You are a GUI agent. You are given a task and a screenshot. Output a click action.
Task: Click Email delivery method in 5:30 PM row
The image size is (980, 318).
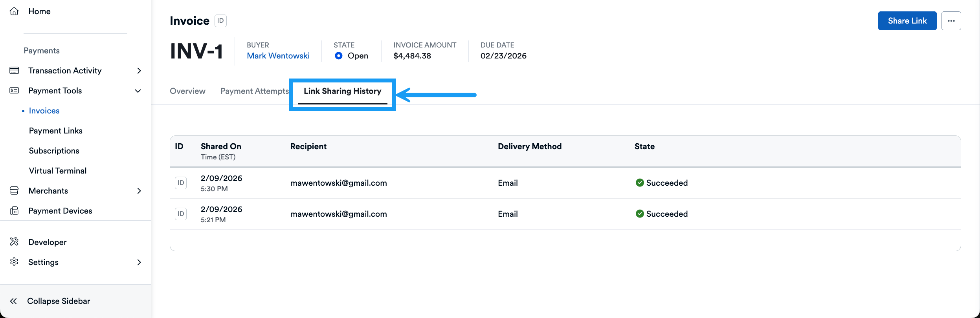point(508,183)
